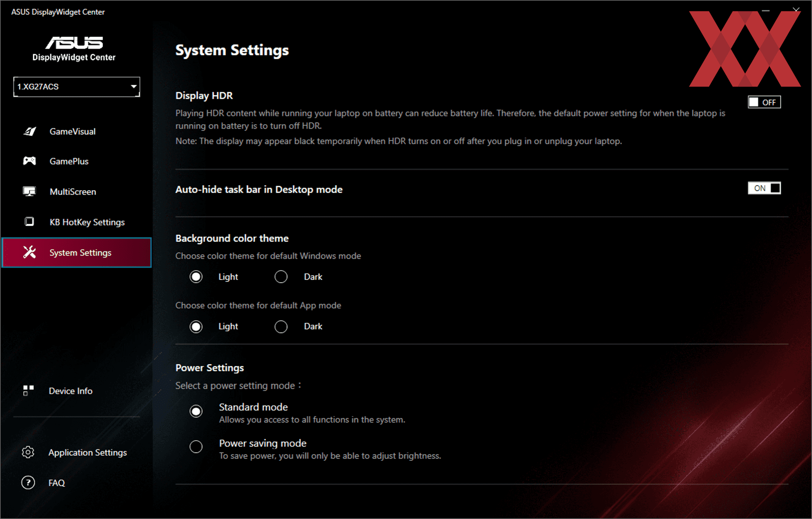Choose the Standard mode power option
Image resolution: width=812 pixels, height=519 pixels.
click(x=196, y=411)
